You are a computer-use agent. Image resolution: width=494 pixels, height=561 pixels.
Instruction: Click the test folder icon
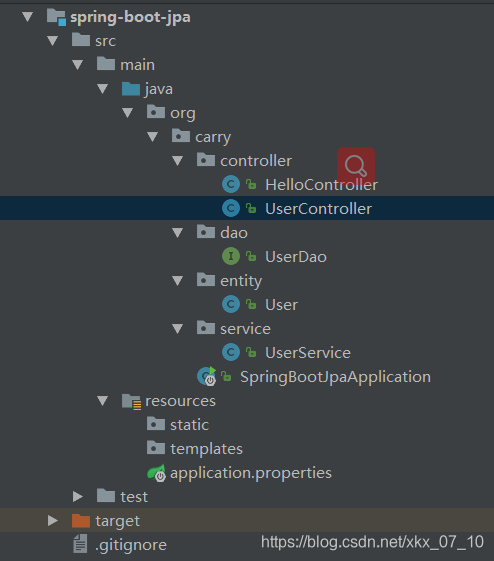[x=106, y=495]
